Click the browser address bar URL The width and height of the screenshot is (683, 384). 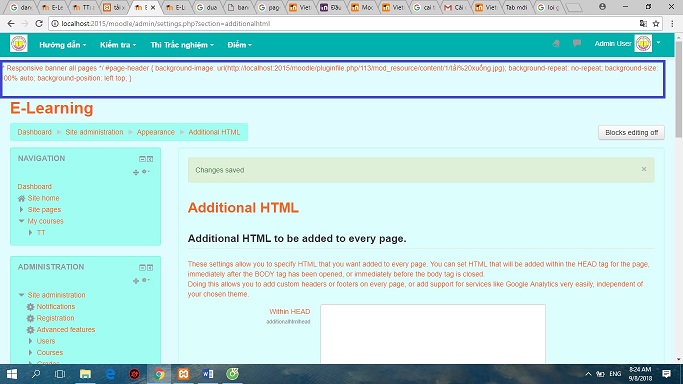(166, 24)
